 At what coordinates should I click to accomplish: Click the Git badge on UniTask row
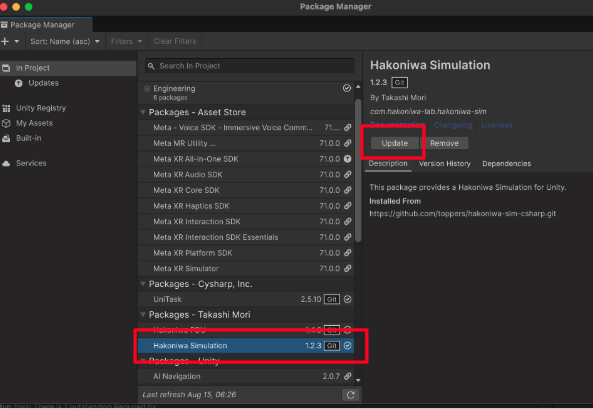pyautogui.click(x=332, y=299)
